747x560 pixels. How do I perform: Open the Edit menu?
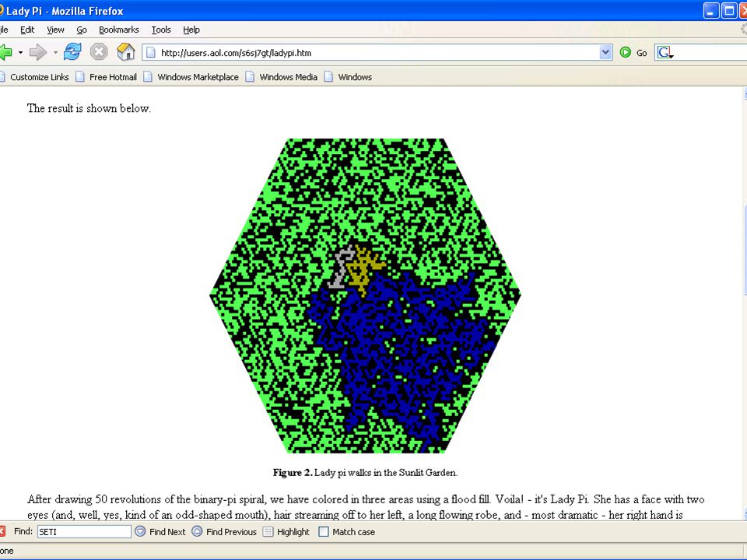tap(27, 30)
